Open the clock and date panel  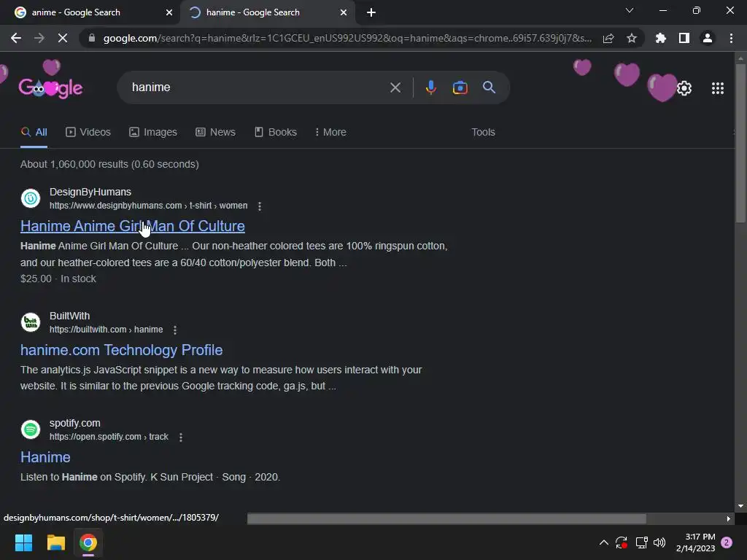click(x=695, y=542)
